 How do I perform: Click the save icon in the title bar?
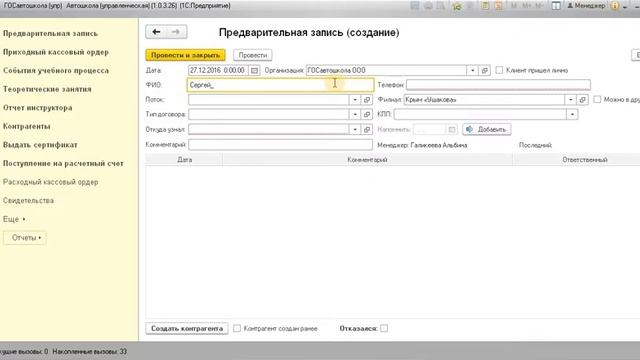click(x=415, y=6)
